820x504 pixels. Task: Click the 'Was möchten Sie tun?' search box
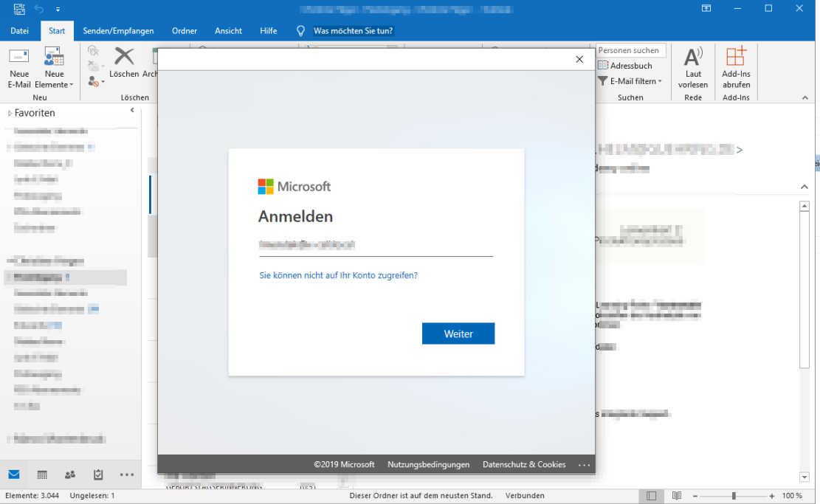353,31
